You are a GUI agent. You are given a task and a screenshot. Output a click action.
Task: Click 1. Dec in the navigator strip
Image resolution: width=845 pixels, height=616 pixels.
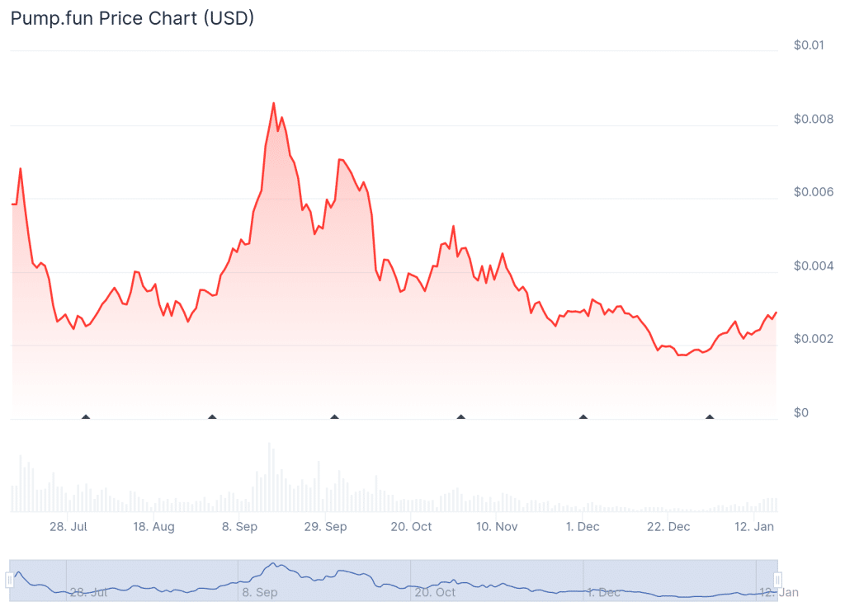pyautogui.click(x=603, y=592)
